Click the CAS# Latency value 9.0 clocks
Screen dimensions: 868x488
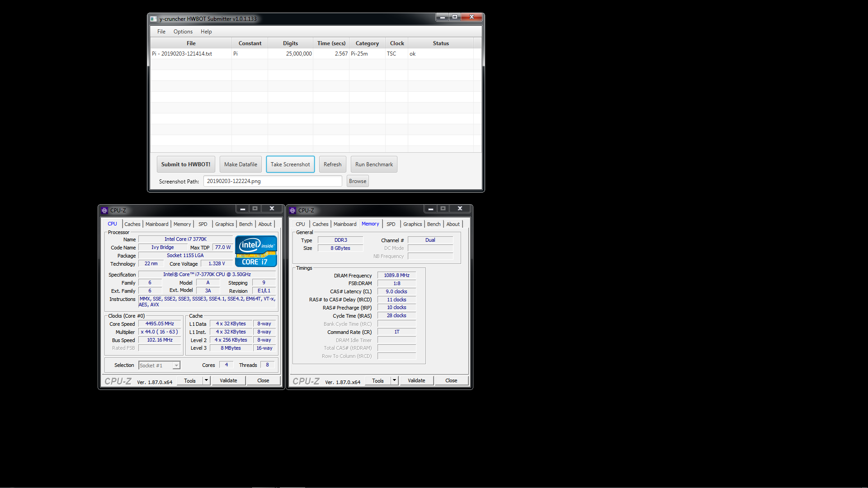[396, 292]
